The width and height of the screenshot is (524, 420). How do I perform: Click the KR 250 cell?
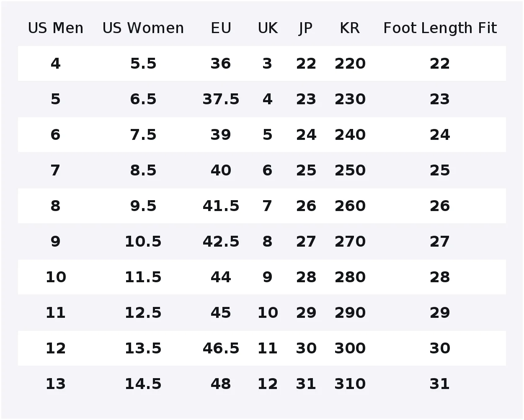[350, 170]
